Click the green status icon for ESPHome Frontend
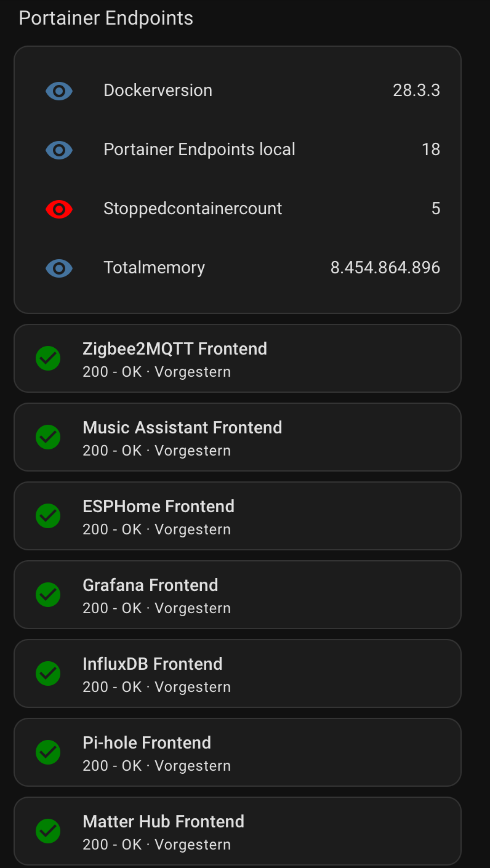Screen dimensions: 490x868 (48, 516)
